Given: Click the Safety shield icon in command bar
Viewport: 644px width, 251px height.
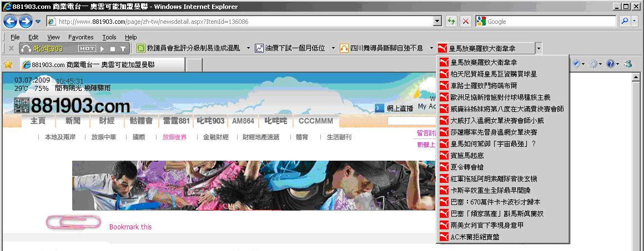Looking at the screenshot, I should point(576,64).
